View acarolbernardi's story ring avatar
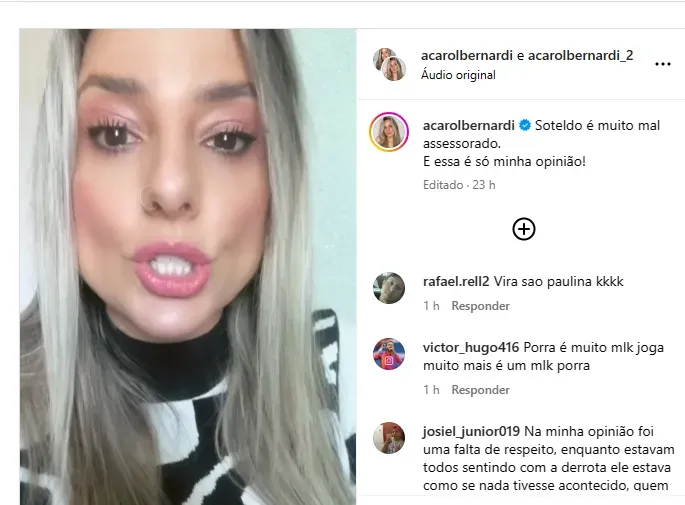Viewport: 685px width, 505px height. tap(389, 132)
